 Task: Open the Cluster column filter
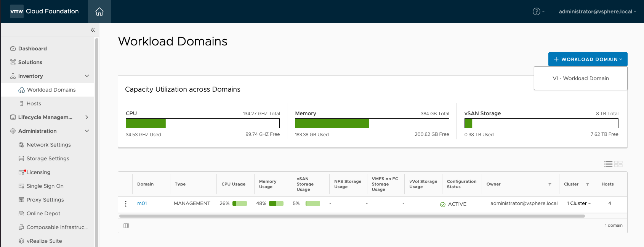(x=588, y=184)
